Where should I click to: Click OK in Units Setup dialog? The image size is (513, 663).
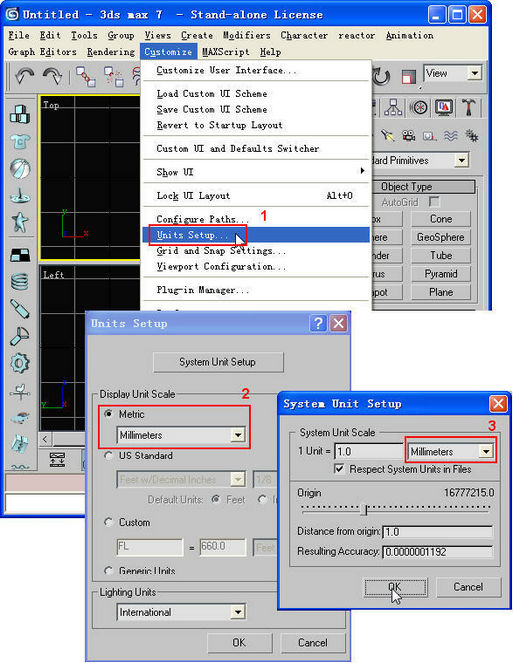[x=239, y=643]
